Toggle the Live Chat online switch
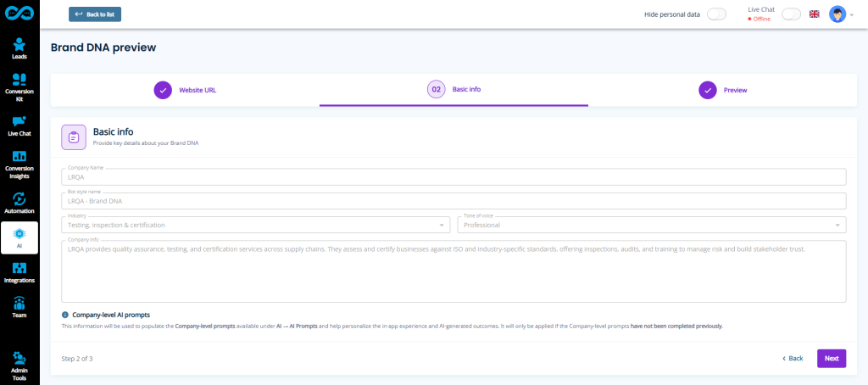This screenshot has height=385, width=868. pos(791,14)
